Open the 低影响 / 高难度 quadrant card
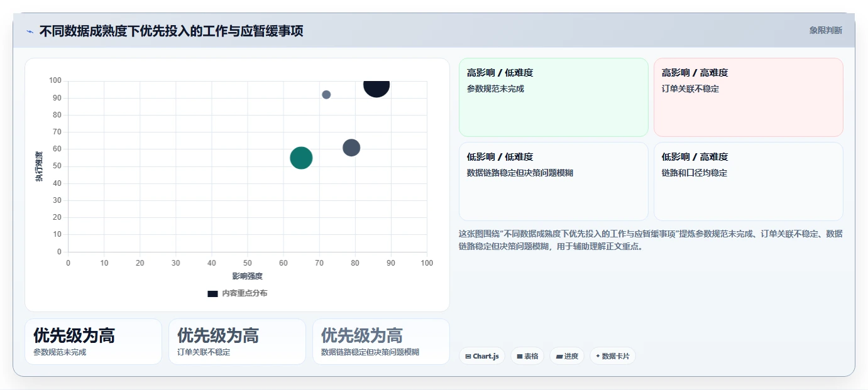Image resolution: width=868 pixels, height=390 pixels. tap(749, 181)
